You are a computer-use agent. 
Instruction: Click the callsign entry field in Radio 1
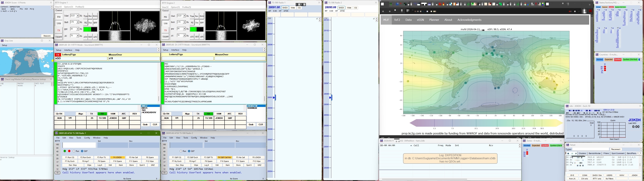(x=79, y=145)
